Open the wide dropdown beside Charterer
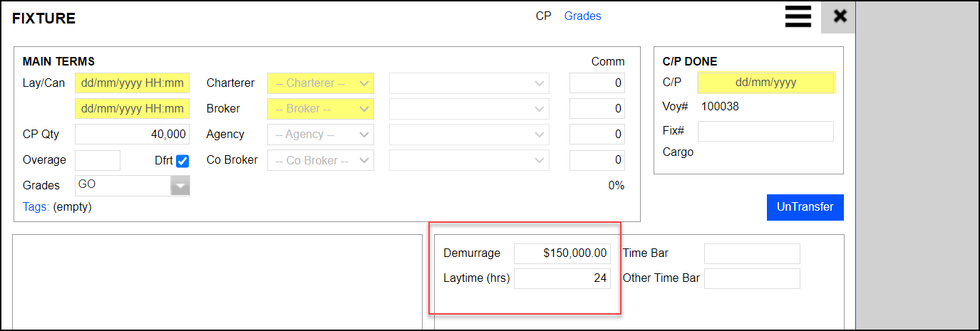The image size is (980, 331). (x=469, y=83)
